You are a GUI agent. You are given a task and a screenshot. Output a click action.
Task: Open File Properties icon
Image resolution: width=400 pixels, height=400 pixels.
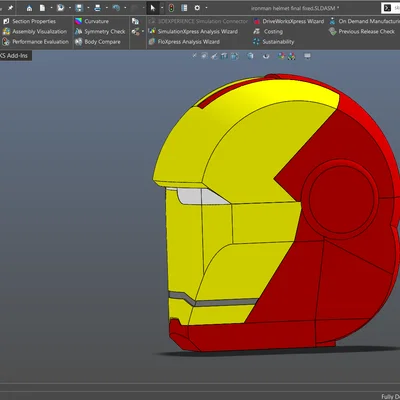(x=184, y=8)
